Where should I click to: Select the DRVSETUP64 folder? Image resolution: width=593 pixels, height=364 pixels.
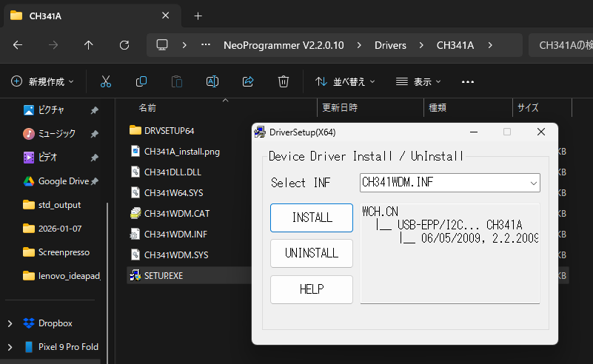coord(169,130)
